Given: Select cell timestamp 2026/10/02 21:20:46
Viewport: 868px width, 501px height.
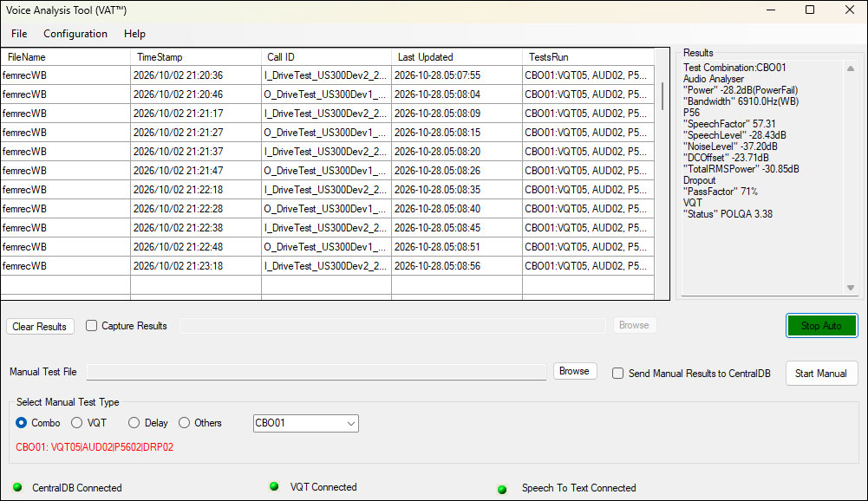Looking at the screenshot, I should [x=195, y=94].
